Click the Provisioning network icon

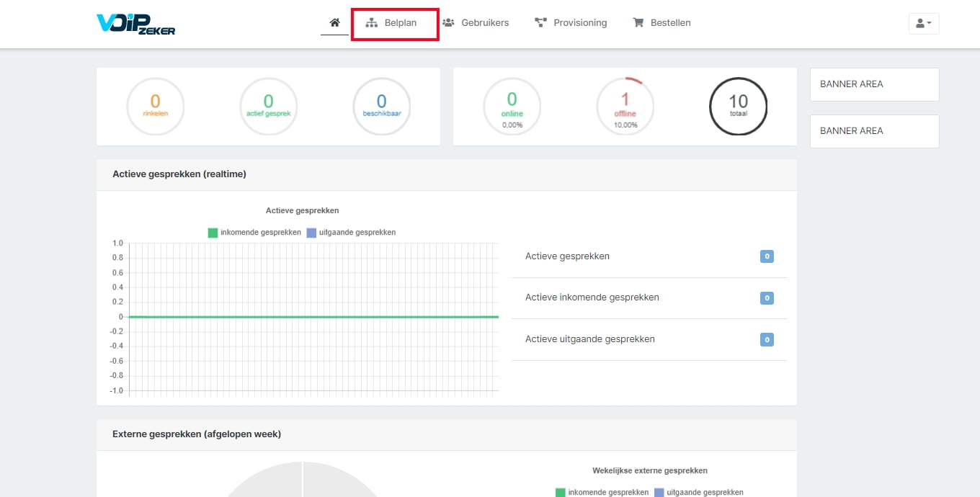point(540,23)
